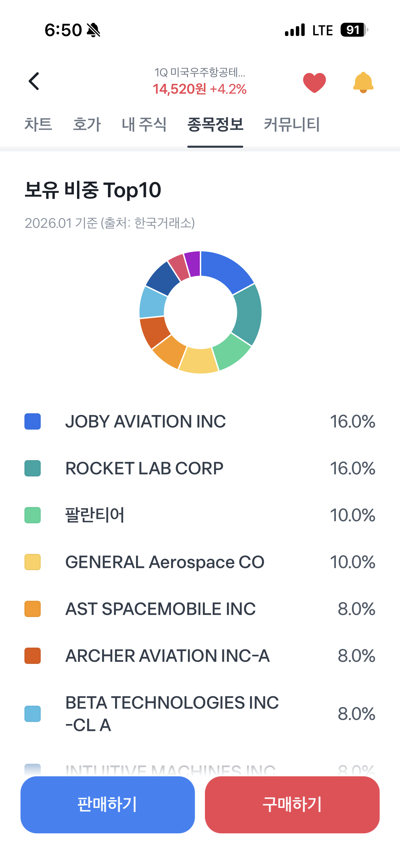Tap the light-blue BETA TECHNOLOGIES swatch
Screen dimensions: 400x868
coord(33,714)
